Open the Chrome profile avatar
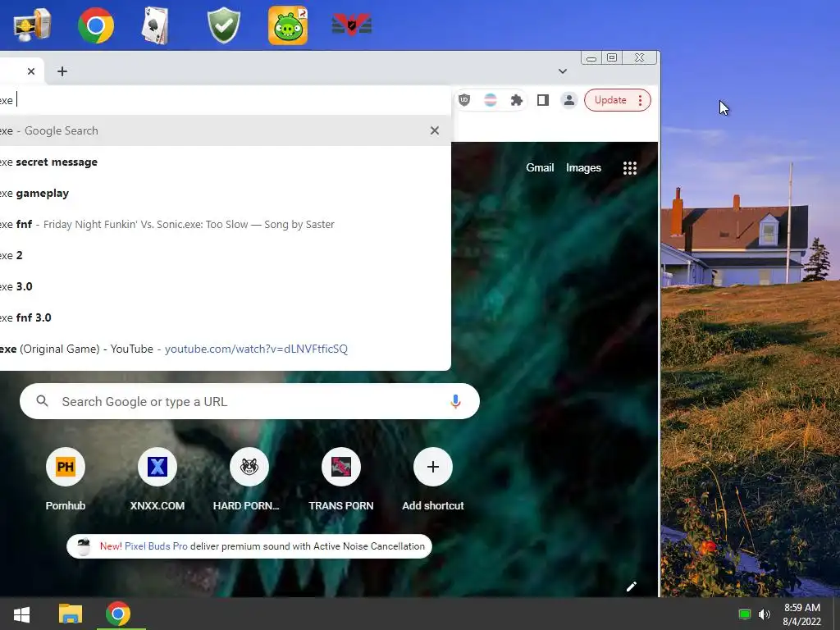 pyautogui.click(x=569, y=100)
